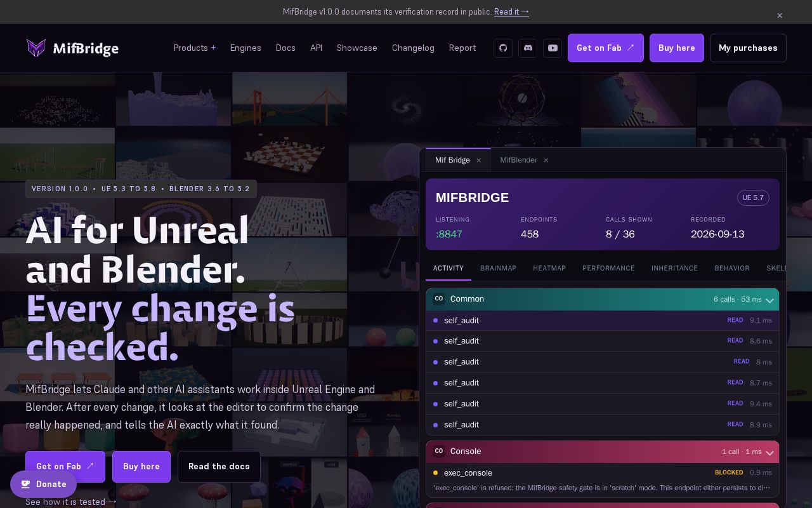This screenshot has width=812, height=508.
Task: Switch to the MifBlender tab
Action: pos(524,160)
